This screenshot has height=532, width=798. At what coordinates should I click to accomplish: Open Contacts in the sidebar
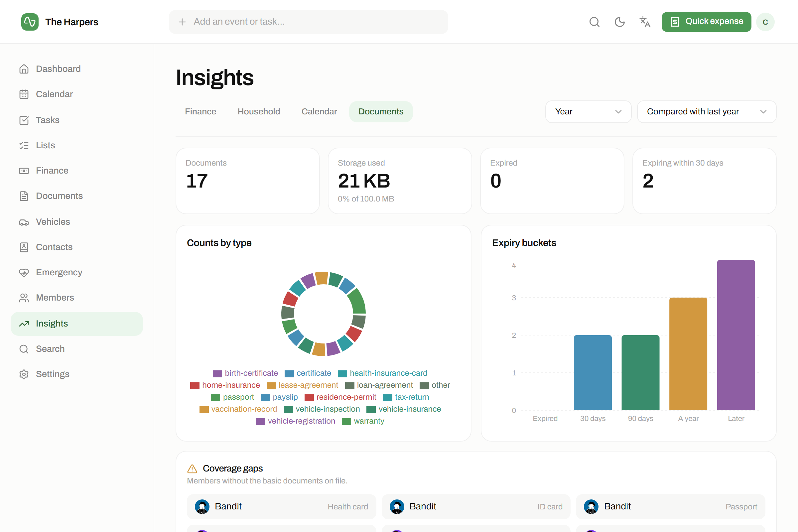[77, 247]
